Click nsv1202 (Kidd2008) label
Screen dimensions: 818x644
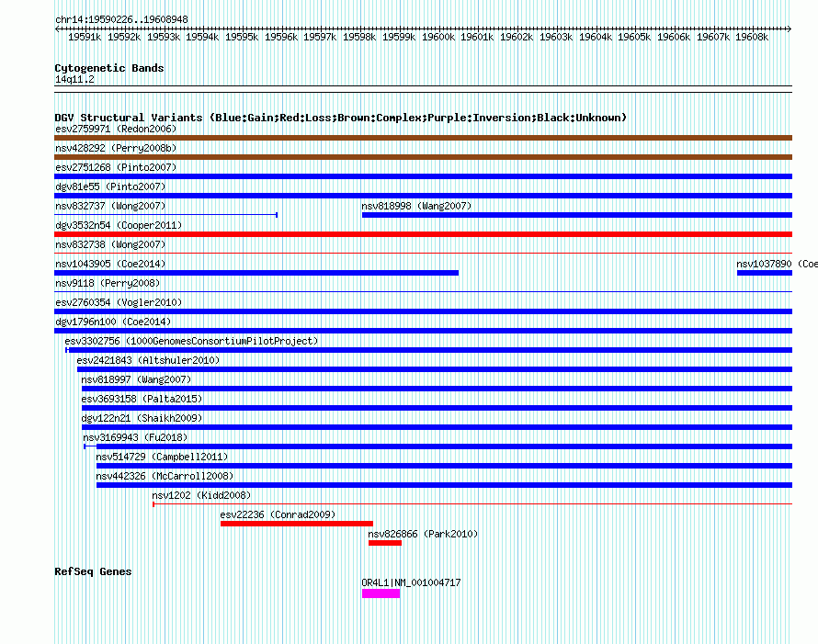(201, 495)
